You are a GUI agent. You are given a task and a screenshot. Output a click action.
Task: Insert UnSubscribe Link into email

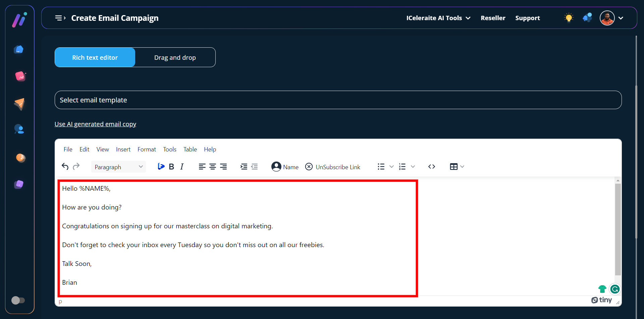pos(333,167)
